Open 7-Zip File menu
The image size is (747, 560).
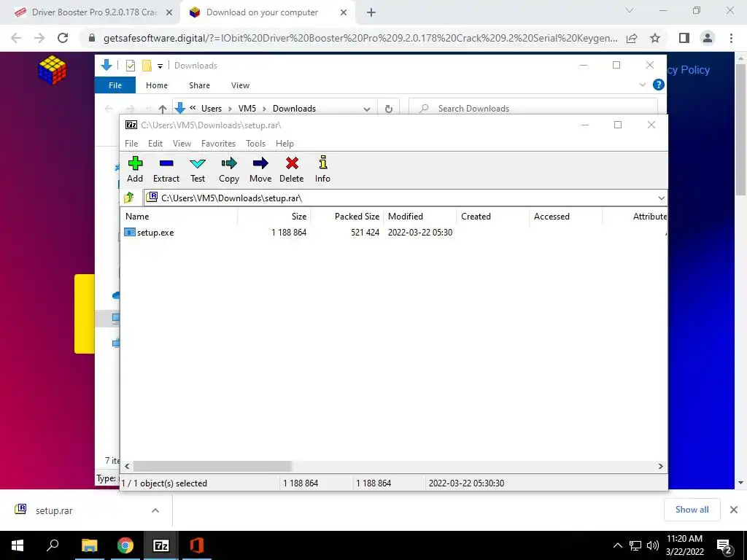(x=131, y=144)
